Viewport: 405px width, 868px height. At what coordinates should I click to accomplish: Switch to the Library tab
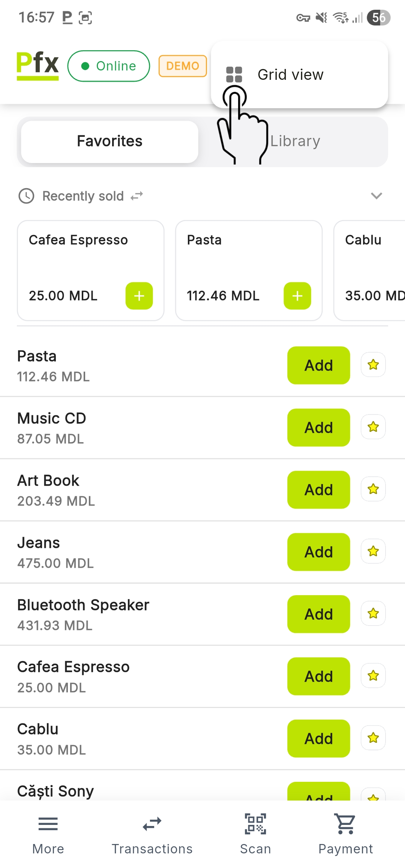pyautogui.click(x=295, y=142)
